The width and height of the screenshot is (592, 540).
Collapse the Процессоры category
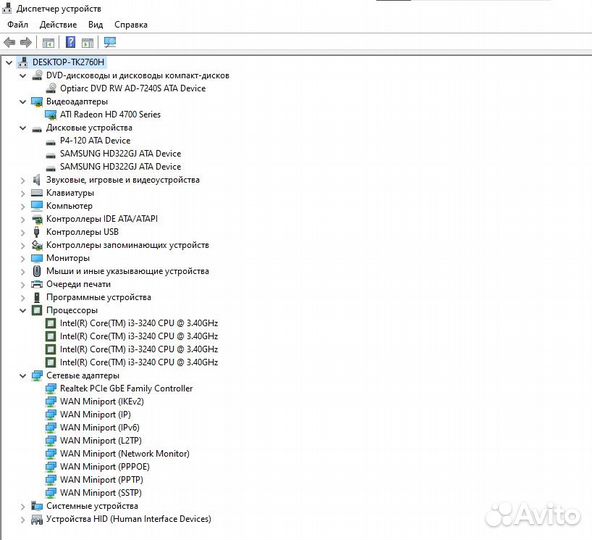coord(23,310)
